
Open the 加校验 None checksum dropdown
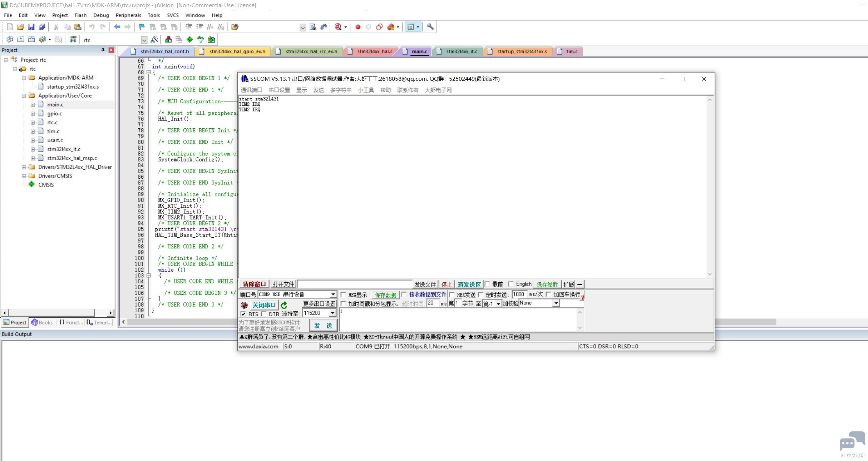pos(556,303)
